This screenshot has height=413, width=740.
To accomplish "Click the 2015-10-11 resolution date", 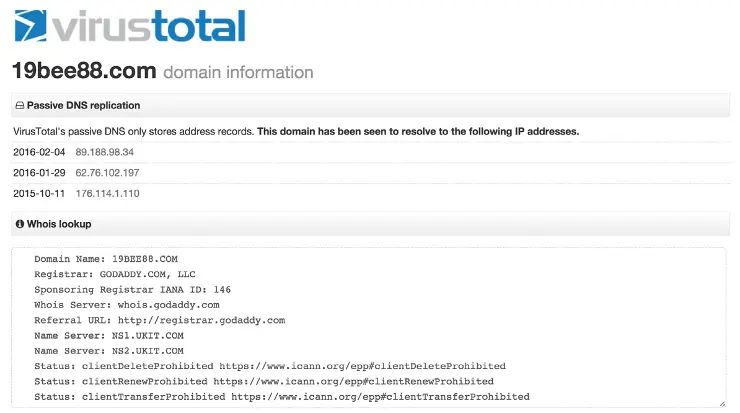I will pyautogui.click(x=39, y=192).
